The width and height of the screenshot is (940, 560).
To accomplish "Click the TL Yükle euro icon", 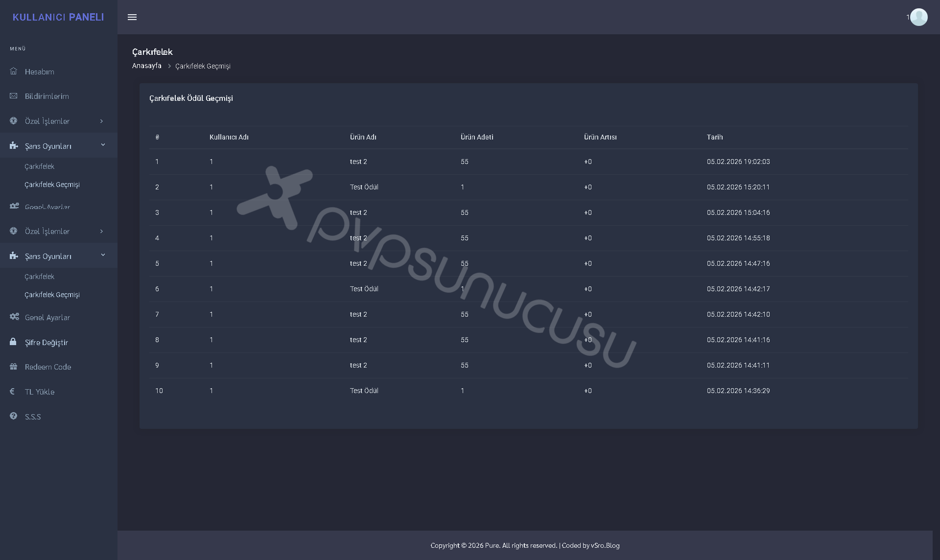I will coord(12,391).
